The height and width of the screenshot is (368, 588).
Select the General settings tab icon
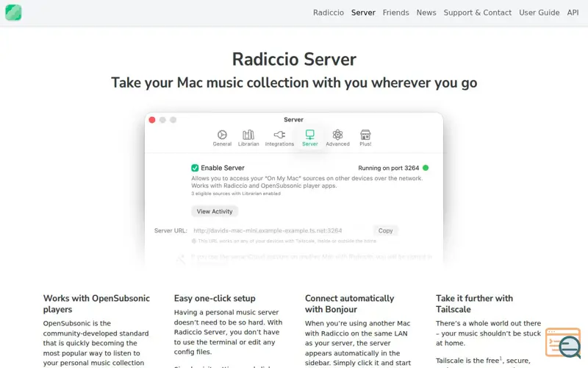222,135
